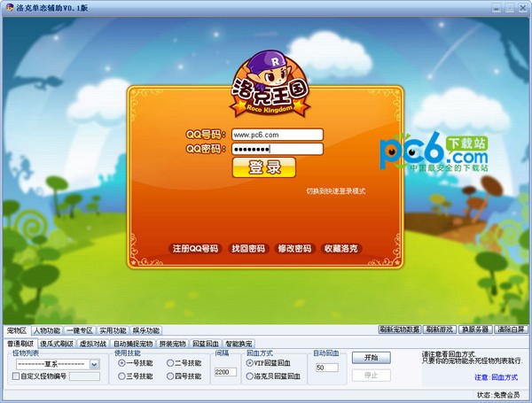
Task: Click the 状态:免费会员 status text
Action: tap(498, 395)
